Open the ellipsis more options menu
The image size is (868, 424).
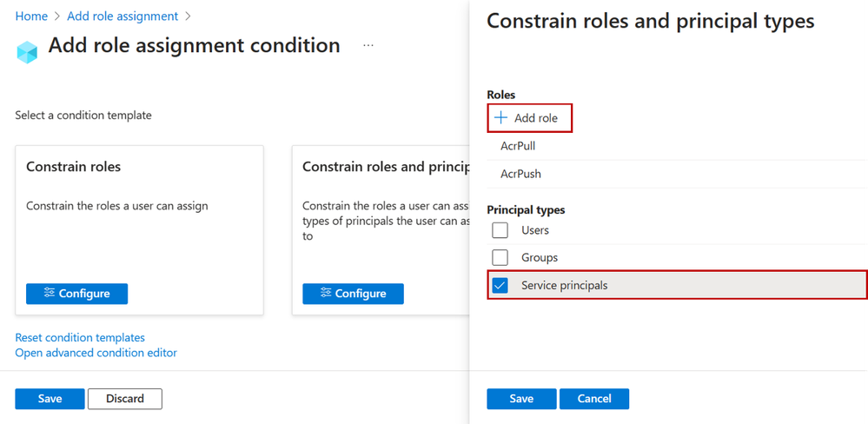tap(368, 45)
